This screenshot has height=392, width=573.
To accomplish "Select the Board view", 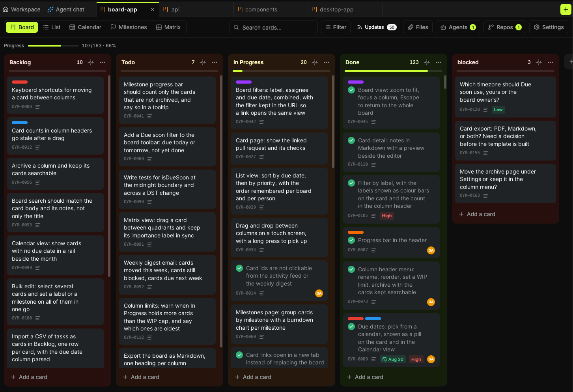I will tap(22, 27).
